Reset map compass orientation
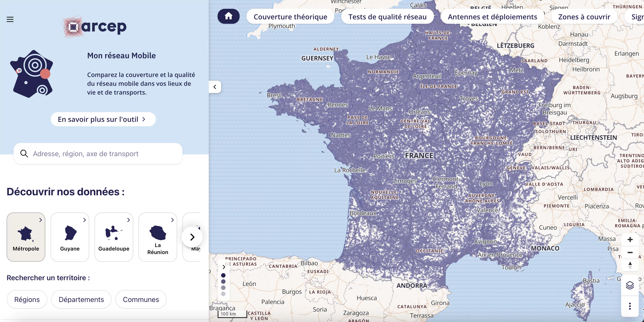This screenshot has height=322, width=644. pyautogui.click(x=630, y=265)
